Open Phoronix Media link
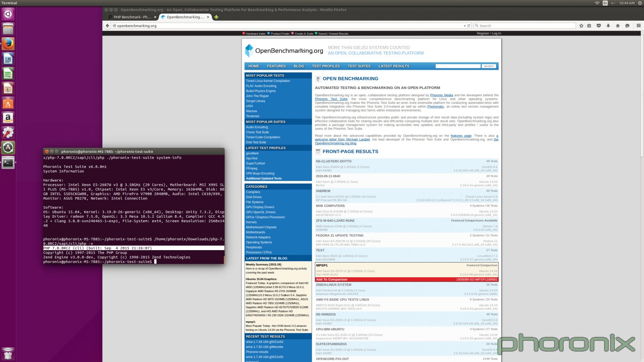This screenshot has width=644, height=362. (441, 95)
